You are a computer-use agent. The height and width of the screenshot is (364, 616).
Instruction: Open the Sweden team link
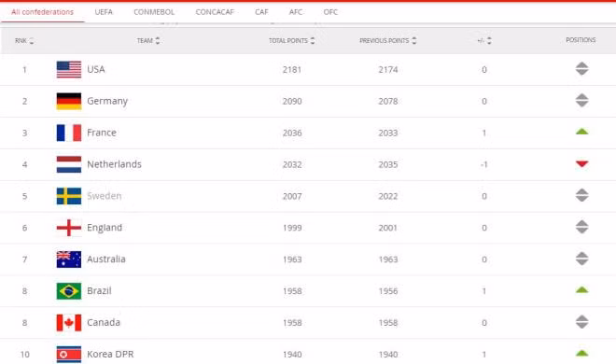point(105,196)
